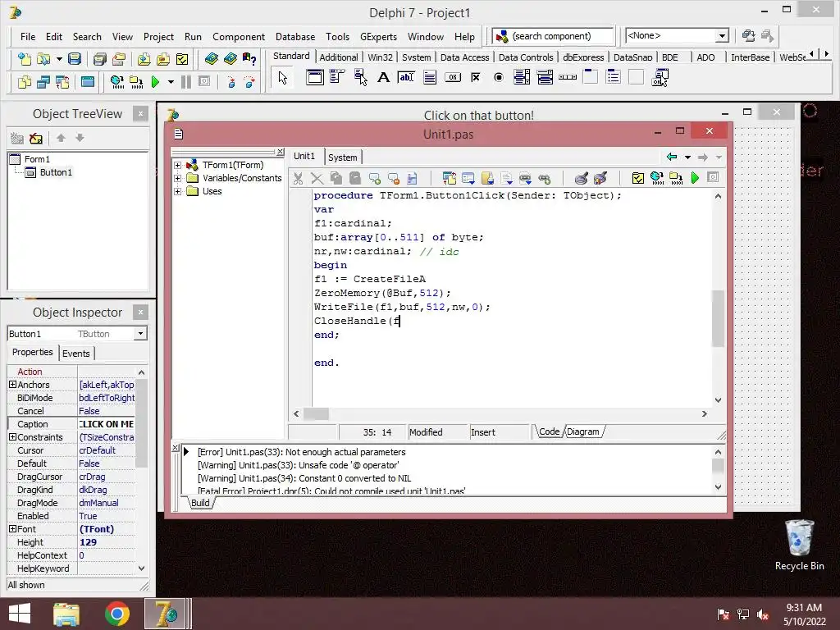Select Button1 in Object TreeView
This screenshot has height=630, width=840.
[x=56, y=172]
